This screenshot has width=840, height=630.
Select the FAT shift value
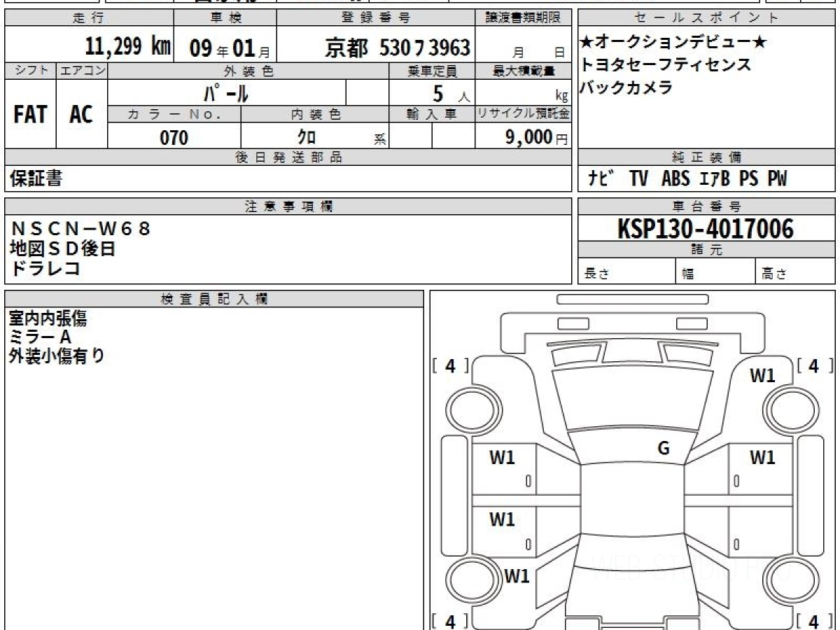point(30,115)
